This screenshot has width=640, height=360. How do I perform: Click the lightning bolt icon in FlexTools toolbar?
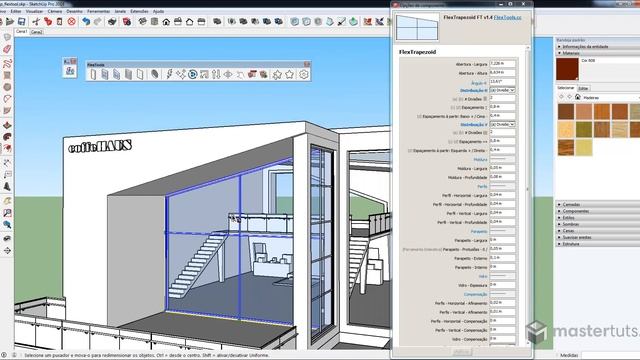tap(169, 74)
